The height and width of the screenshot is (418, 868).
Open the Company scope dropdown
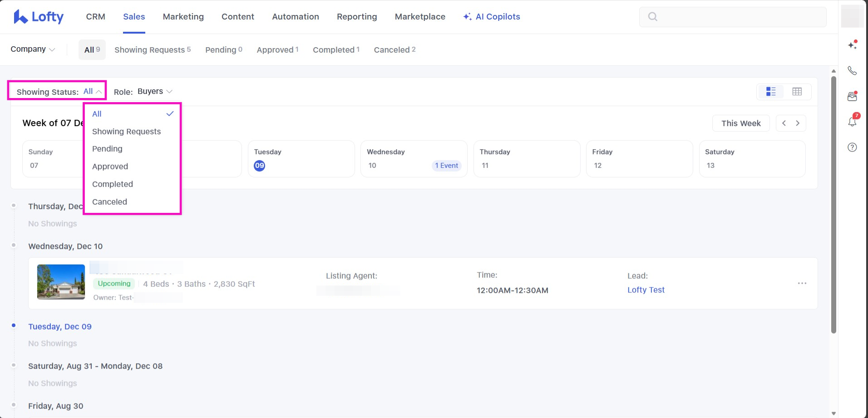(33, 49)
